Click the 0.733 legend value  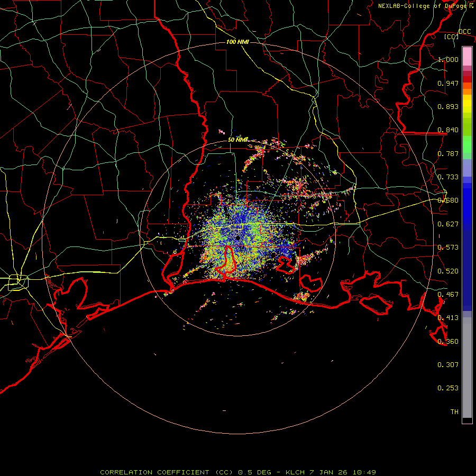tap(448, 177)
